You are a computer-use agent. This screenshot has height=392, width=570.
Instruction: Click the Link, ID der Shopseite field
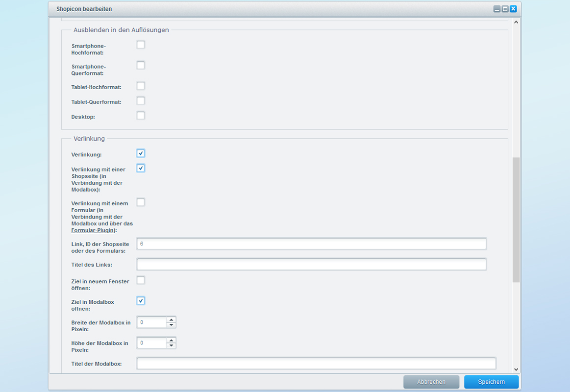tap(312, 244)
